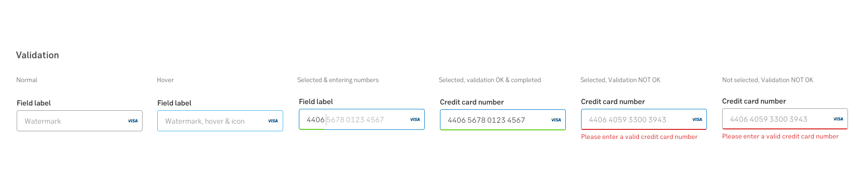
Task: Focus the Watermark input under Normal
Action: (80, 121)
